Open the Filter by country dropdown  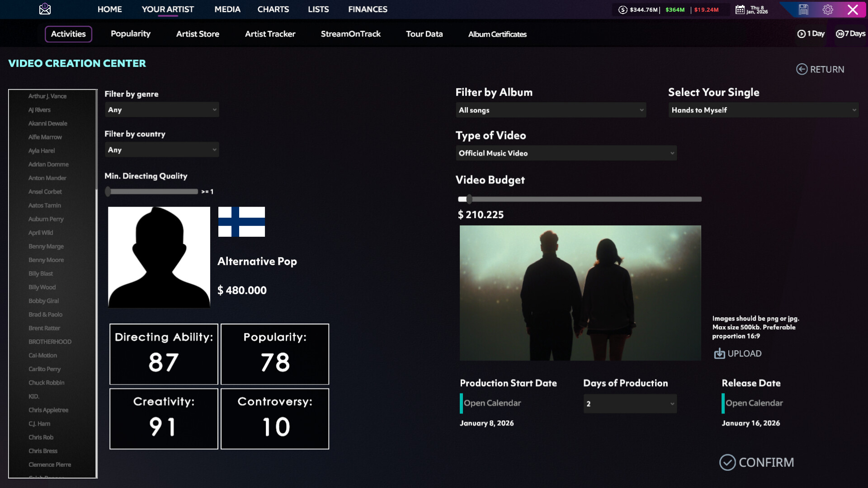(161, 150)
